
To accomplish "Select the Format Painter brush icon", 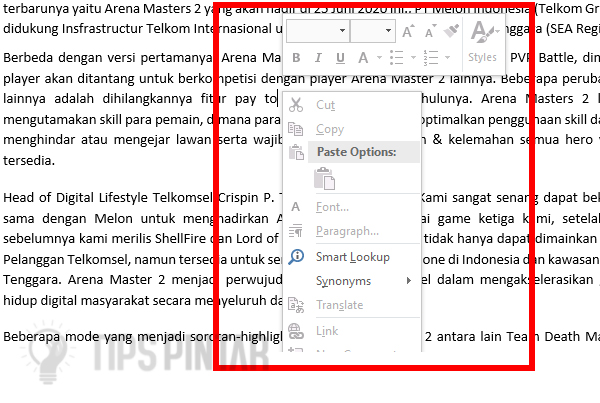I will [452, 31].
